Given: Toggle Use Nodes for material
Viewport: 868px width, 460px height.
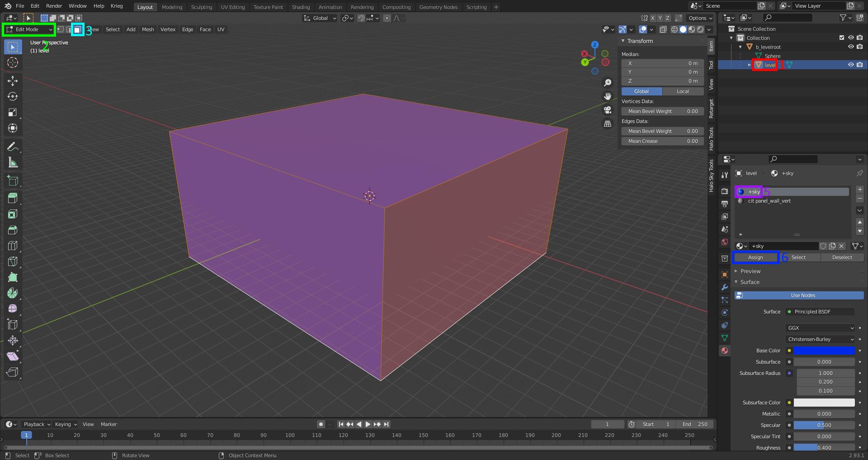Looking at the screenshot, I should [x=799, y=295].
